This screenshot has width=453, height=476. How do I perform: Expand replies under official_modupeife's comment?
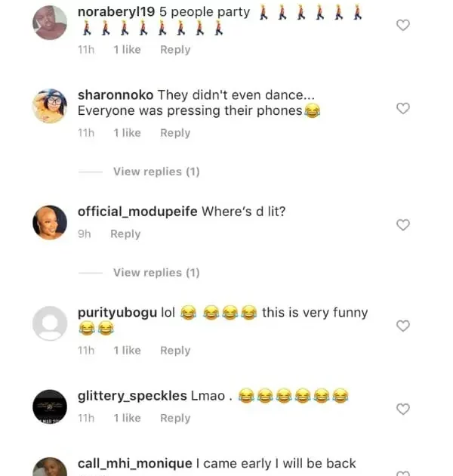tap(156, 272)
